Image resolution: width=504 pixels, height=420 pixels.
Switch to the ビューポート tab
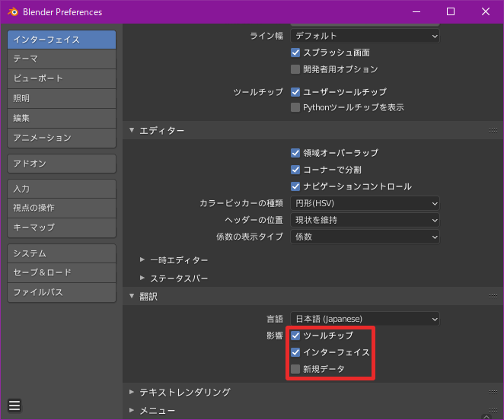tap(62, 78)
